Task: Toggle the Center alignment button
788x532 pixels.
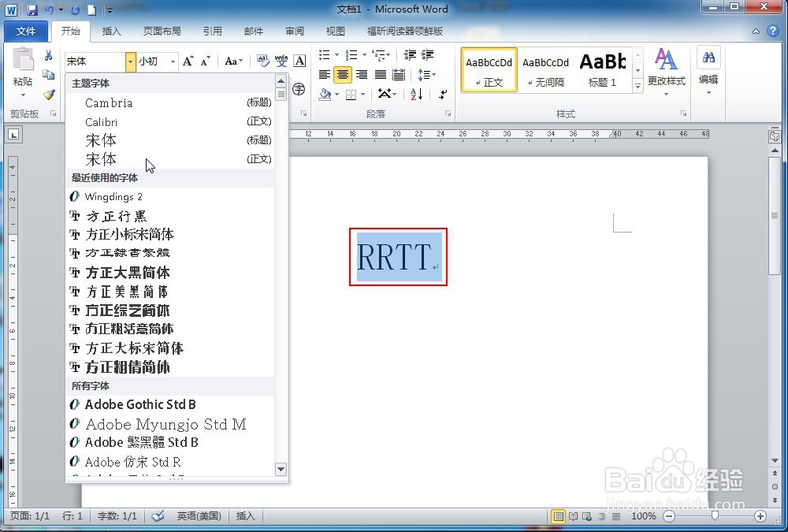Action: tap(343, 75)
